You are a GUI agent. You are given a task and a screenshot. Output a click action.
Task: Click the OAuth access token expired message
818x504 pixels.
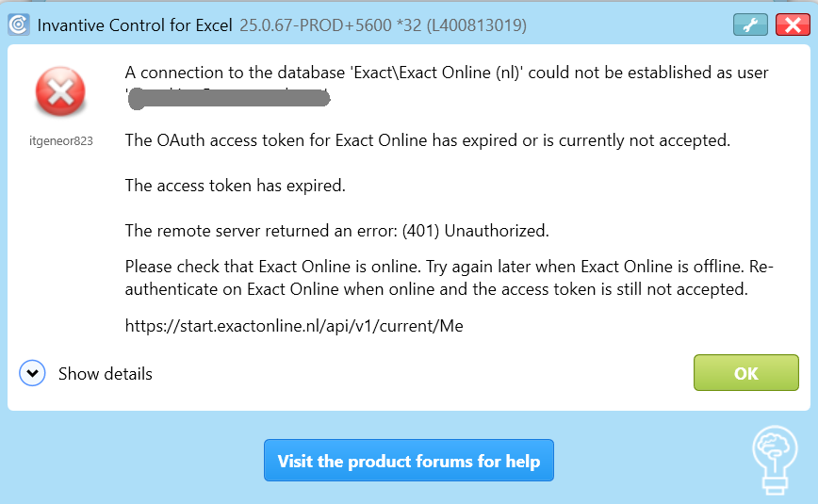[x=428, y=140]
